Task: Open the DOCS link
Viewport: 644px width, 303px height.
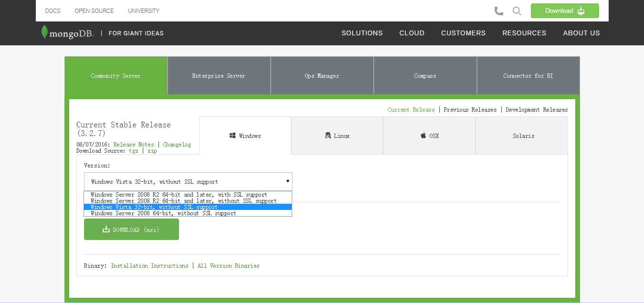Action: pyautogui.click(x=53, y=10)
